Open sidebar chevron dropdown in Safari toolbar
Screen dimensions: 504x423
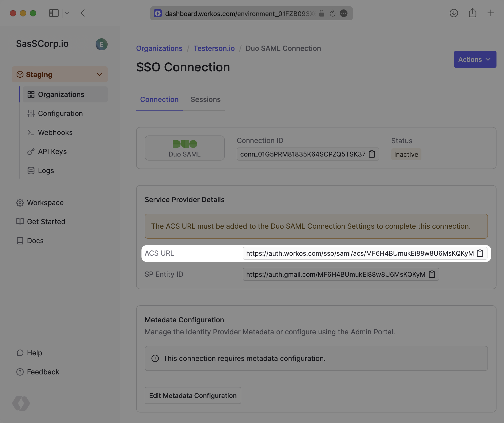[x=67, y=13]
